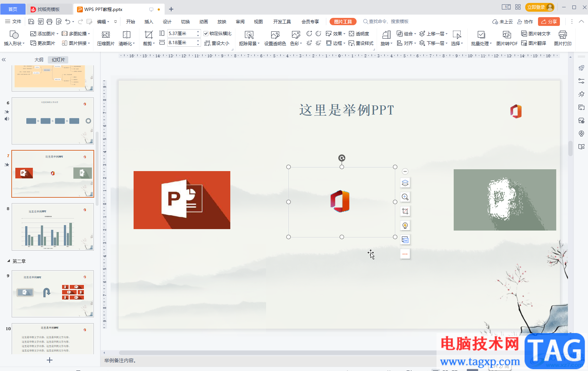Increase height using stepper up arrow
This screenshot has width=588, height=371.
coord(198,31)
